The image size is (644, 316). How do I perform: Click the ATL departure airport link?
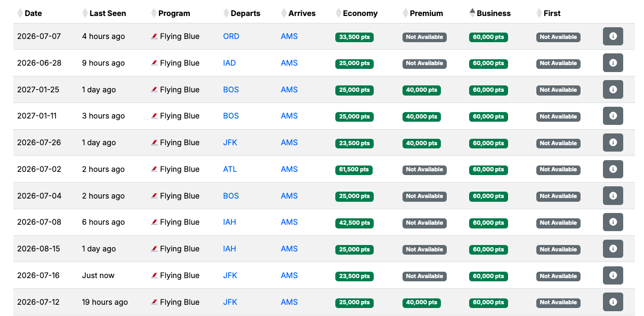point(230,169)
